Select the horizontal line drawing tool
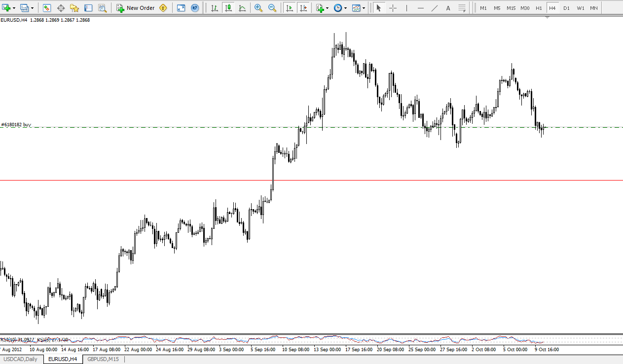The height and width of the screenshot is (364, 623). 420,8
